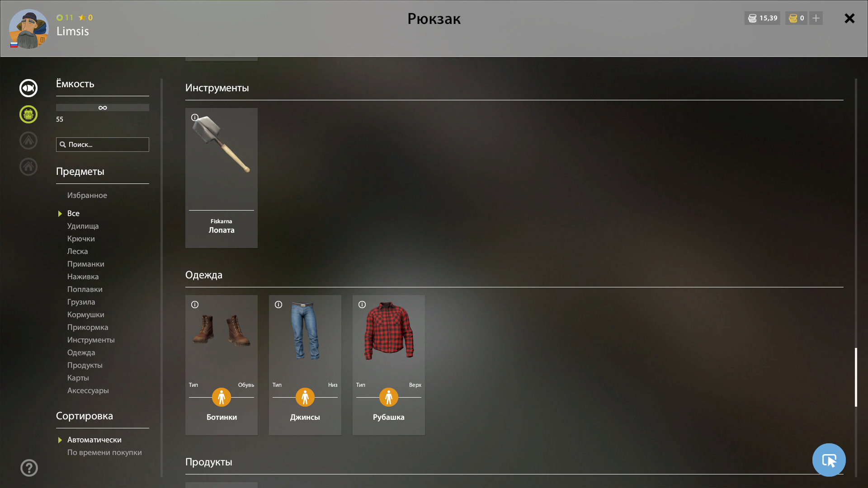Select 'По времени покупки' sorting option
This screenshot has width=868, height=488.
coord(104,452)
